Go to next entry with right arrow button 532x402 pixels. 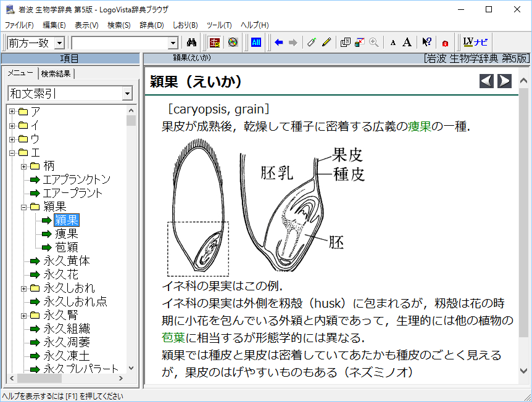(x=504, y=81)
